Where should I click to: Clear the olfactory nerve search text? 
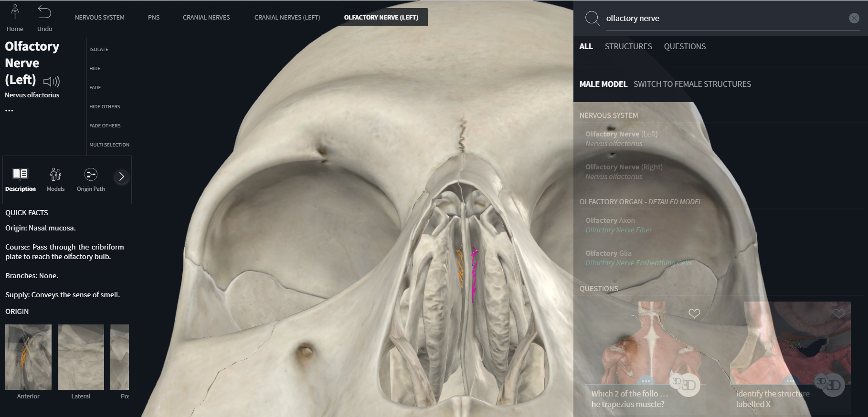coord(854,18)
